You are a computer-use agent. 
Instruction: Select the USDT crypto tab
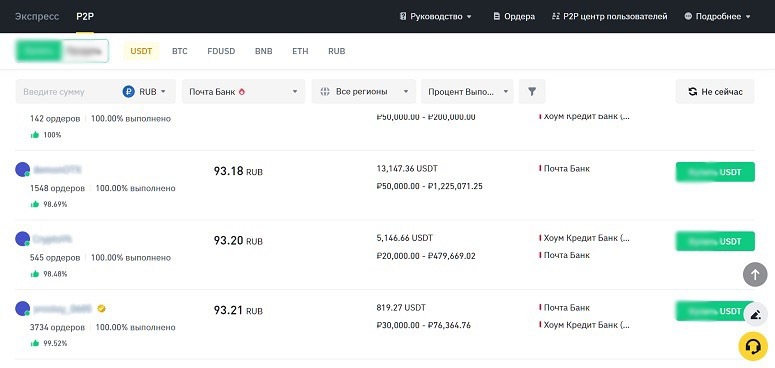[141, 51]
